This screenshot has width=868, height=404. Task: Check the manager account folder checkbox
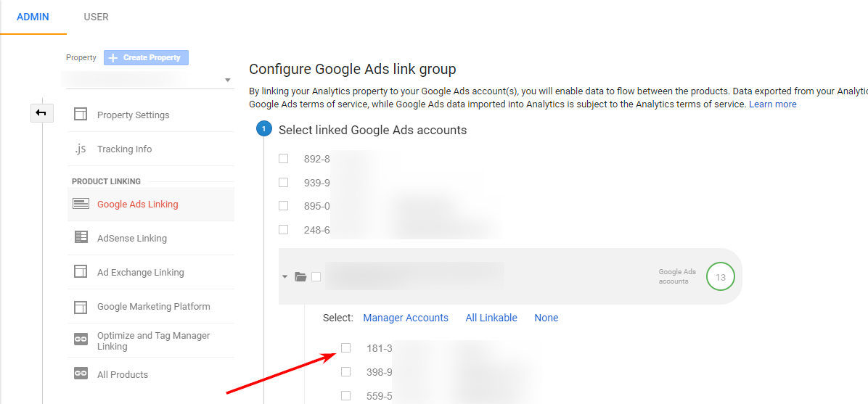tap(316, 277)
